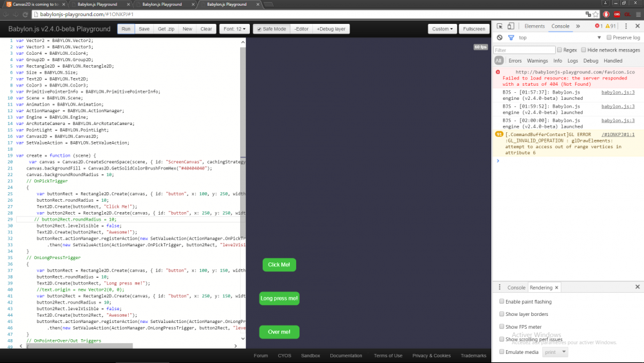The image size is (644, 363).
Task: Filter console by Info
Action: pyautogui.click(x=557, y=61)
